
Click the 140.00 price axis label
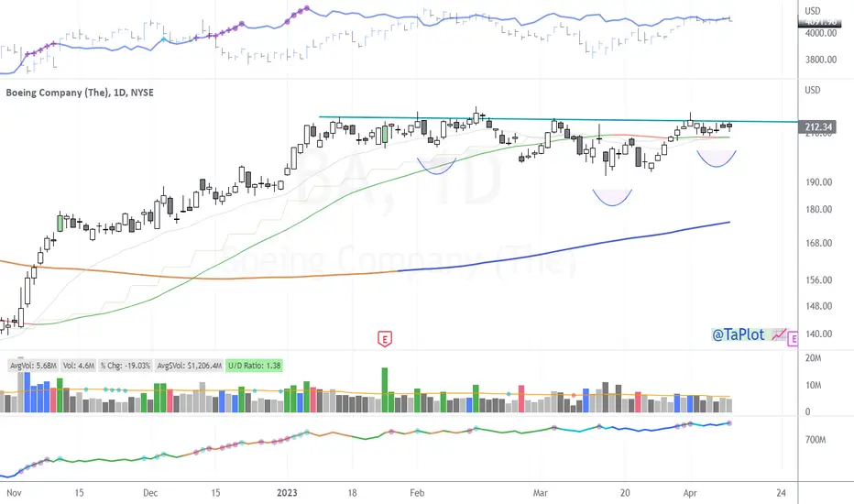819,334
